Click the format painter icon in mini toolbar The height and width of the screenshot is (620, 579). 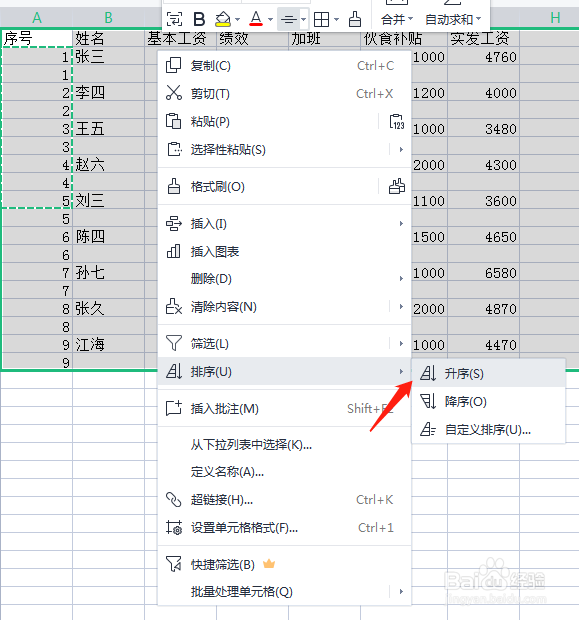click(355, 19)
